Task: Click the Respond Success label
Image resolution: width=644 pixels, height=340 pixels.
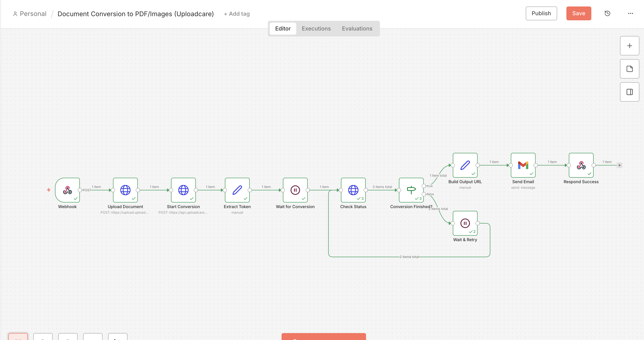Action: [x=581, y=182]
